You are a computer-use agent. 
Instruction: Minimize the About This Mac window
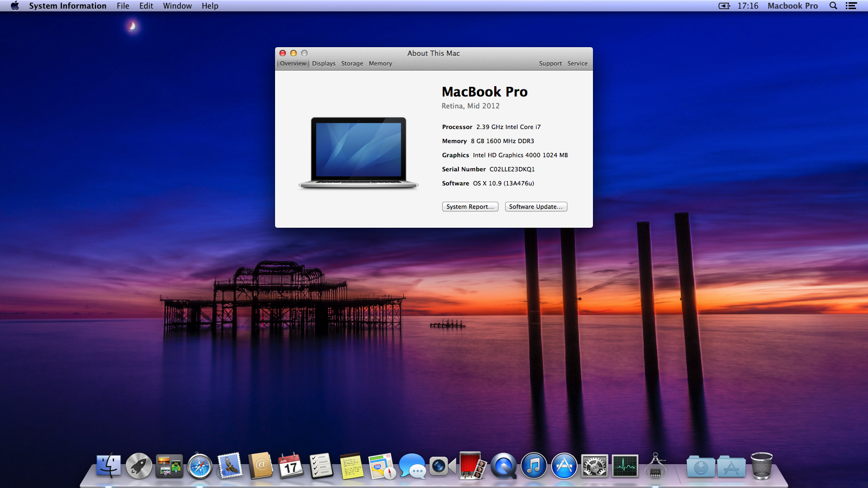coord(293,53)
